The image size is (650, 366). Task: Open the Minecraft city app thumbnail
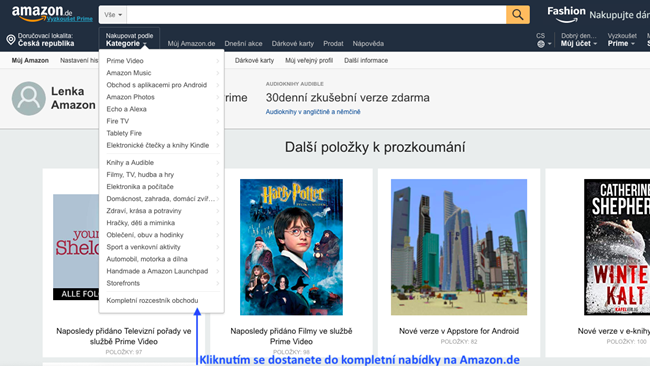459,247
